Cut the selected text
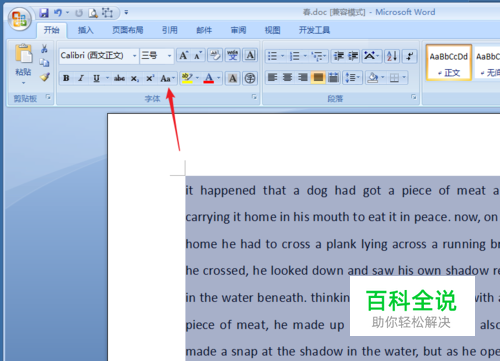The image size is (500, 361). (44, 49)
